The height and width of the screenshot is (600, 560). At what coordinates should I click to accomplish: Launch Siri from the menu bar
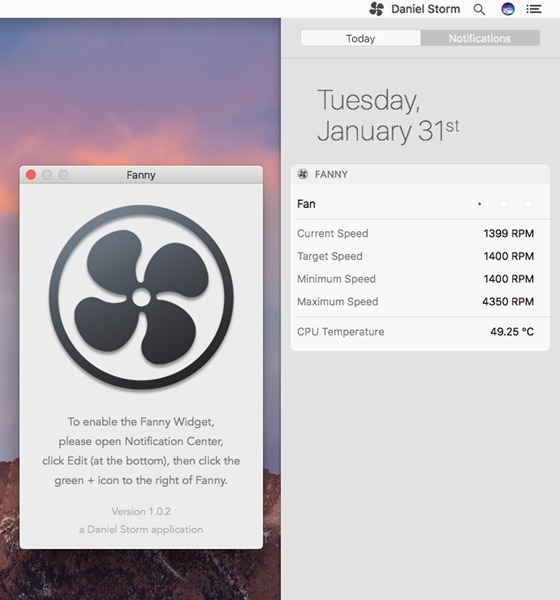[x=508, y=9]
